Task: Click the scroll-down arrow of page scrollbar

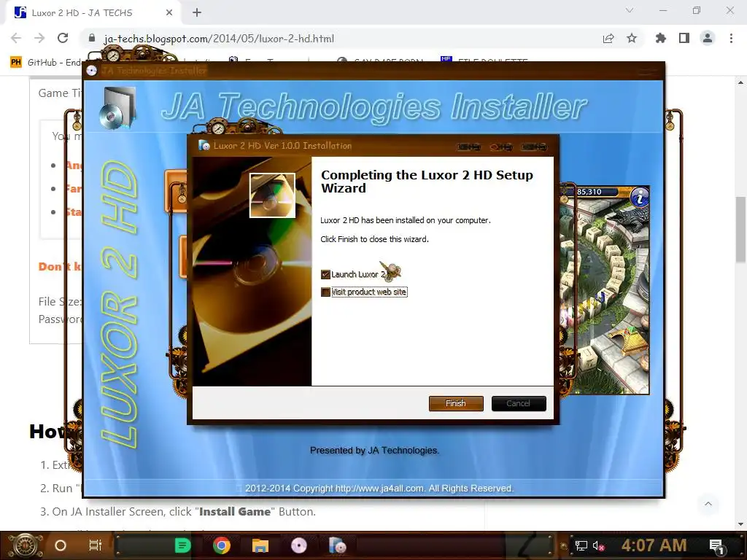Action: 740,524
